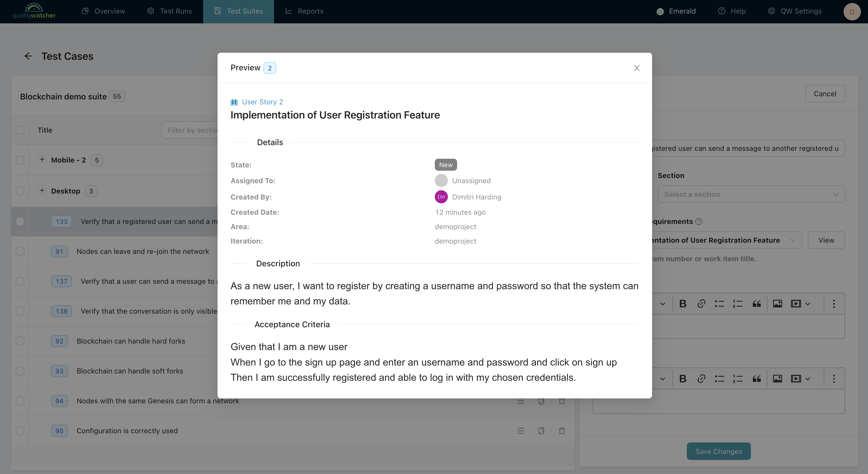Open the Test Runs tab
This screenshot has width=868, height=474.
click(169, 11)
